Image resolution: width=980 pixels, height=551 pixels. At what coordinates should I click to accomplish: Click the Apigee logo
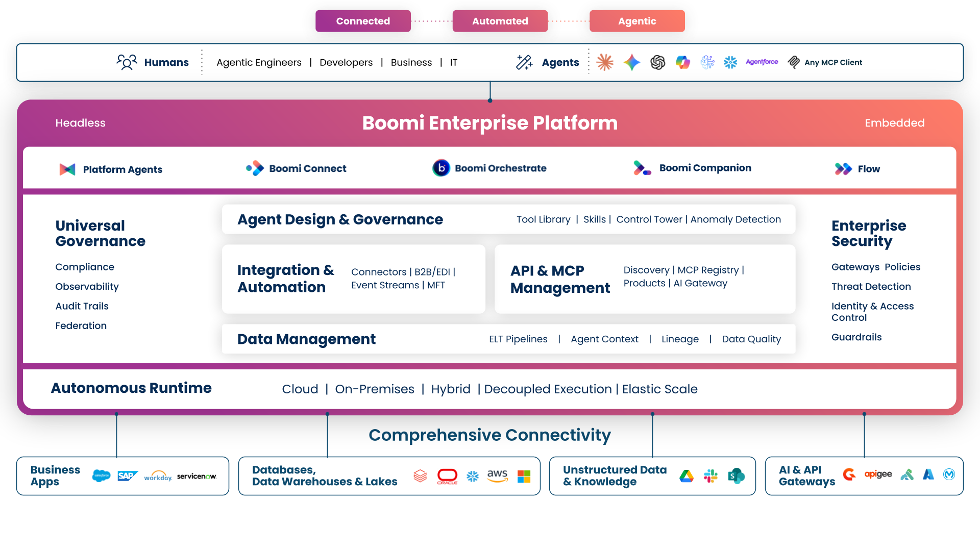pos(878,474)
